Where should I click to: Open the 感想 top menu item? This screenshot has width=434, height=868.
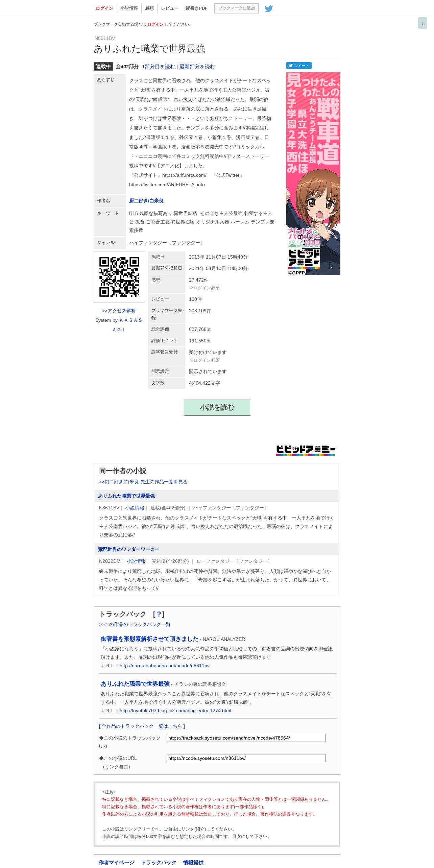pyautogui.click(x=149, y=8)
